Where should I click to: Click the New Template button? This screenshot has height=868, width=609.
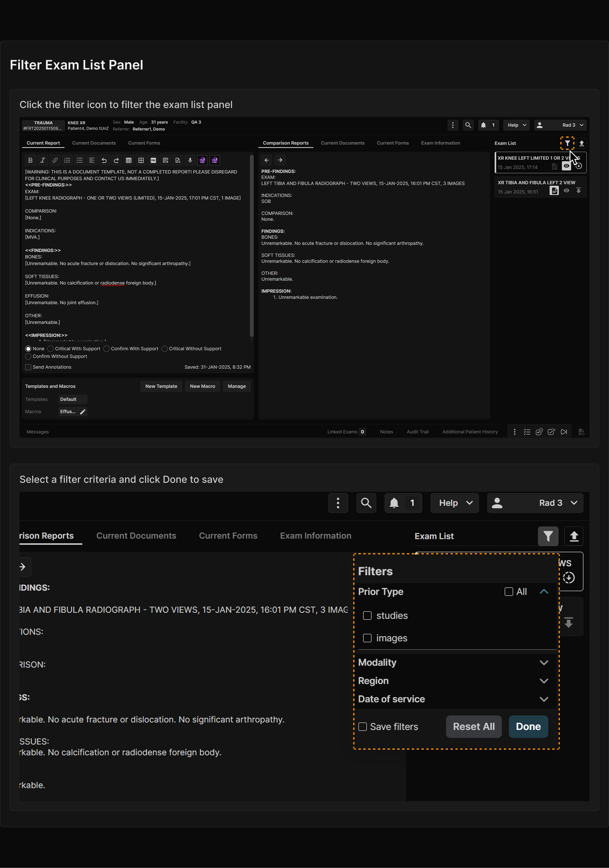pyautogui.click(x=161, y=386)
